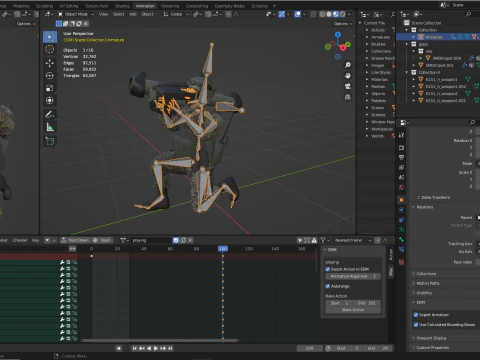The width and height of the screenshot is (480, 360).
Task: Select the Add Cube tool
Action: [50, 141]
